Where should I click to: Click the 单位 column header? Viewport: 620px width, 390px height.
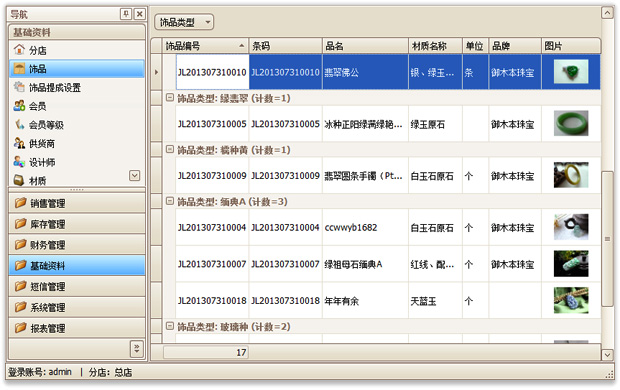point(475,46)
